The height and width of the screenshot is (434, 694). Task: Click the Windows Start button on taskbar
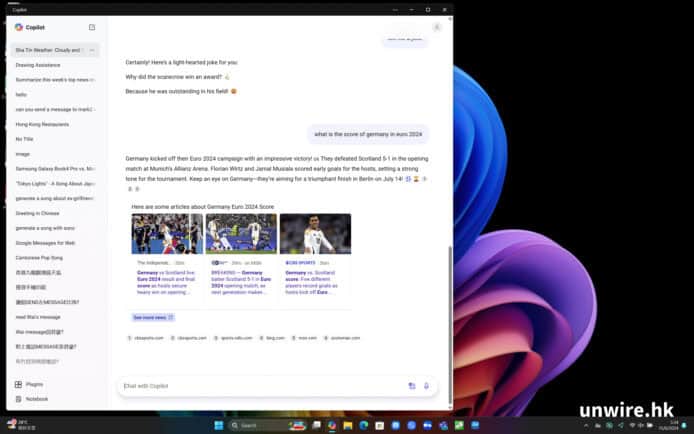click(218, 425)
